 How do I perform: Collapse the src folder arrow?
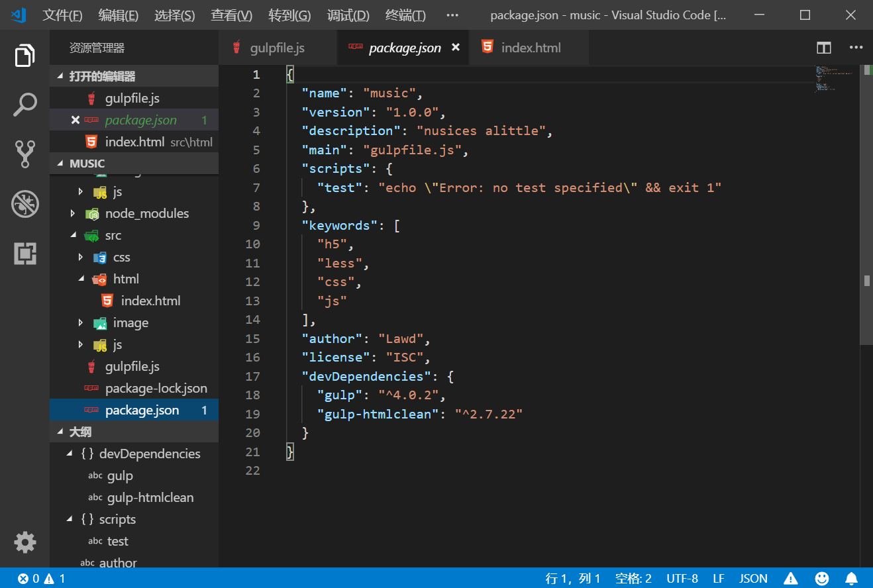coord(73,235)
